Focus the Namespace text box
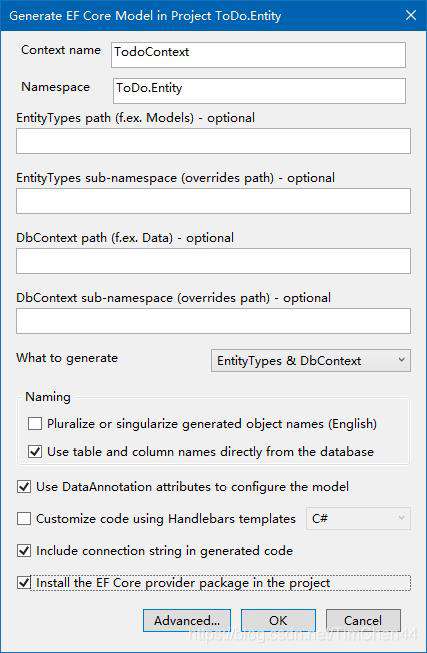 click(259, 91)
